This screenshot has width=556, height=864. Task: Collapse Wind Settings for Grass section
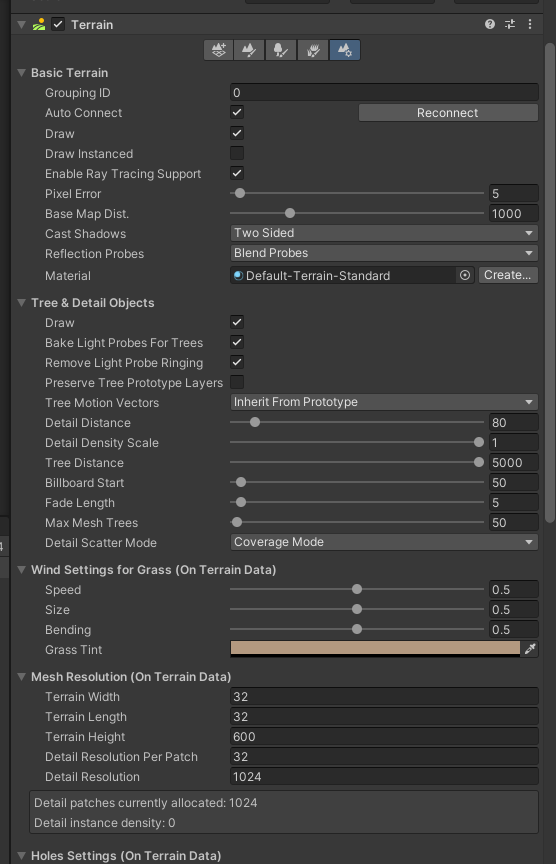point(21,570)
